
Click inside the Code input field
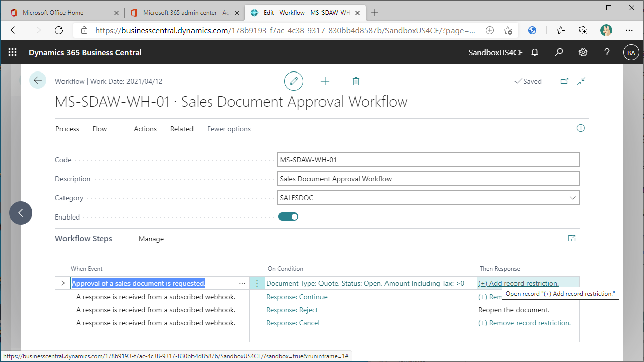[428, 159]
